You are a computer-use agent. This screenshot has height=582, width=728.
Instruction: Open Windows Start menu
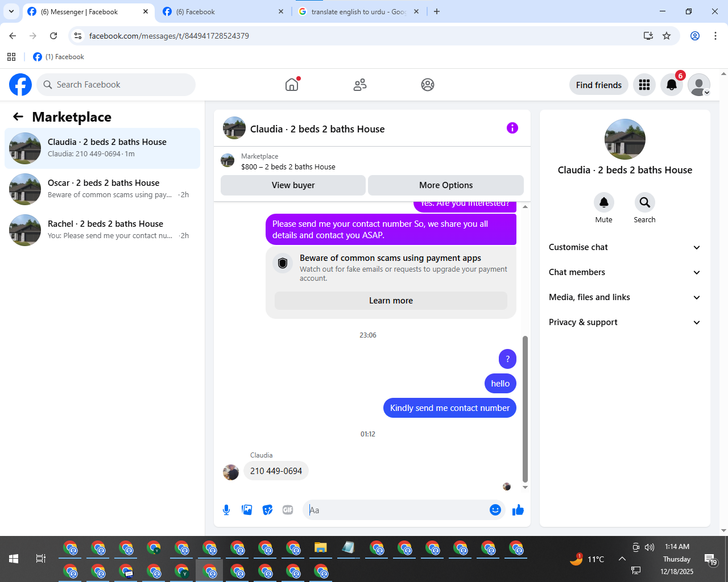click(14, 559)
